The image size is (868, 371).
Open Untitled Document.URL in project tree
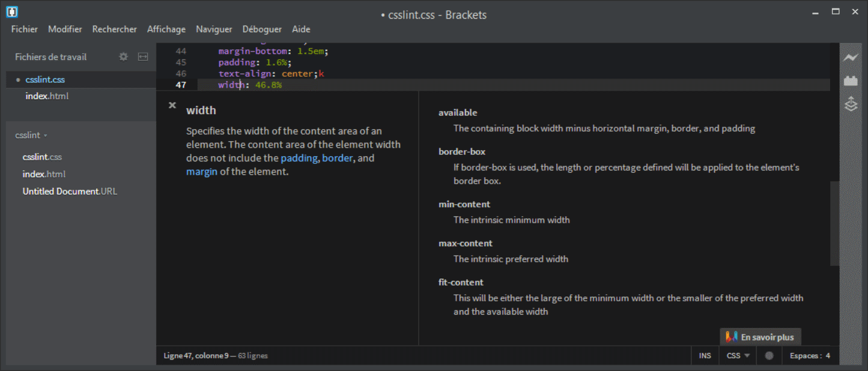click(x=70, y=192)
